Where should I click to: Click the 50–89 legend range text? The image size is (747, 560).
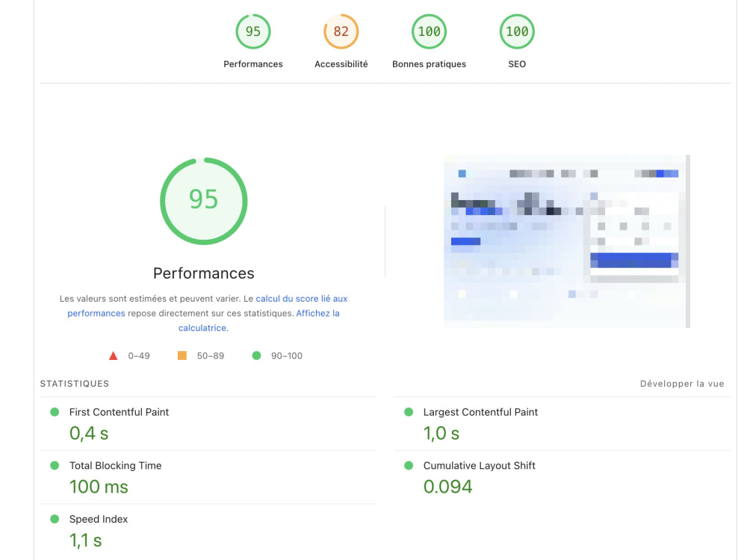click(211, 355)
